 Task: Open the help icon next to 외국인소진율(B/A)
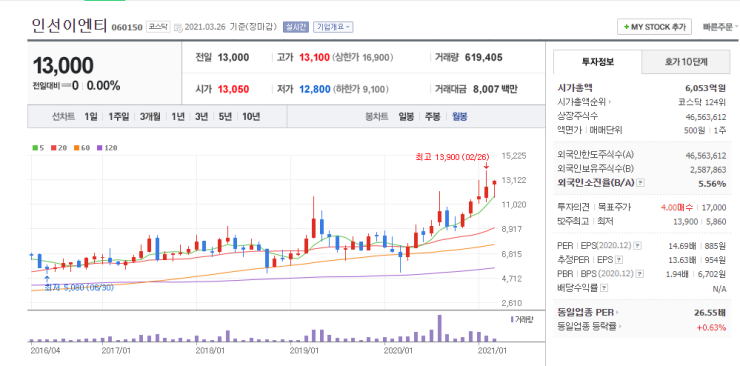(640, 183)
